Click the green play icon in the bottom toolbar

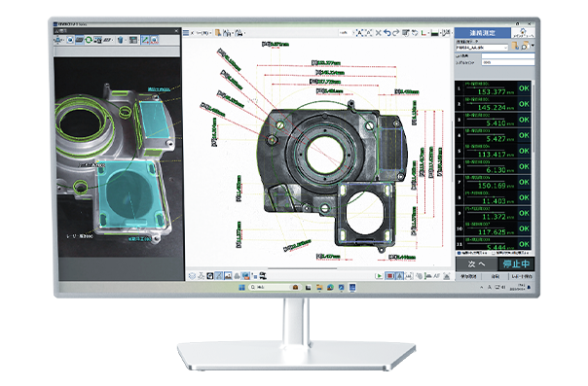tap(379, 276)
